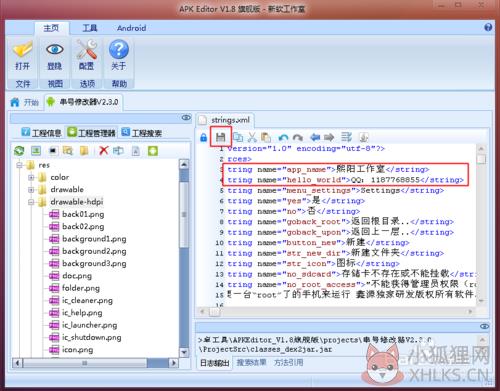Click the editor horizontal scrollbar thumb
Image resolution: width=500 pixels, height=391 pixels.
[215, 312]
